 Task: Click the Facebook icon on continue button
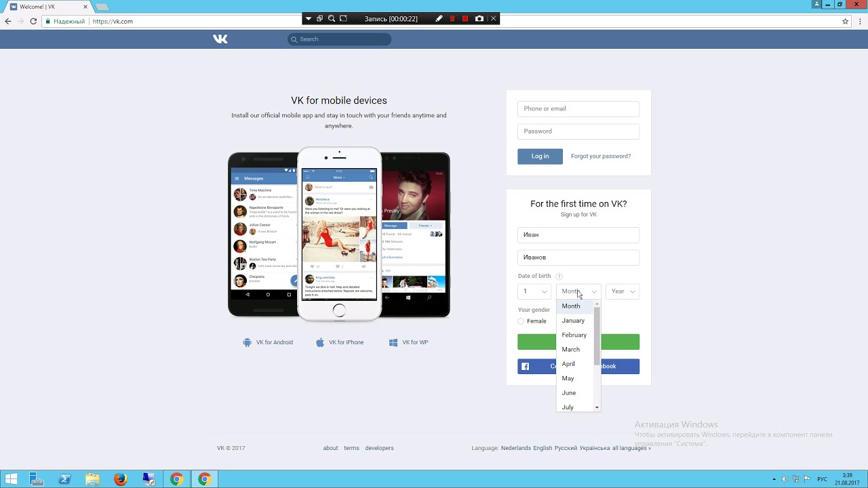[x=525, y=367]
